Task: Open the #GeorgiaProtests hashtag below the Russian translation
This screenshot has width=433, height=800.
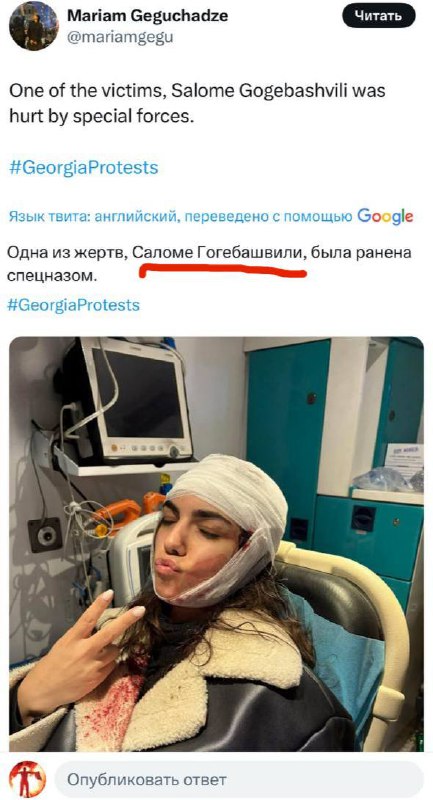Action: (74, 305)
